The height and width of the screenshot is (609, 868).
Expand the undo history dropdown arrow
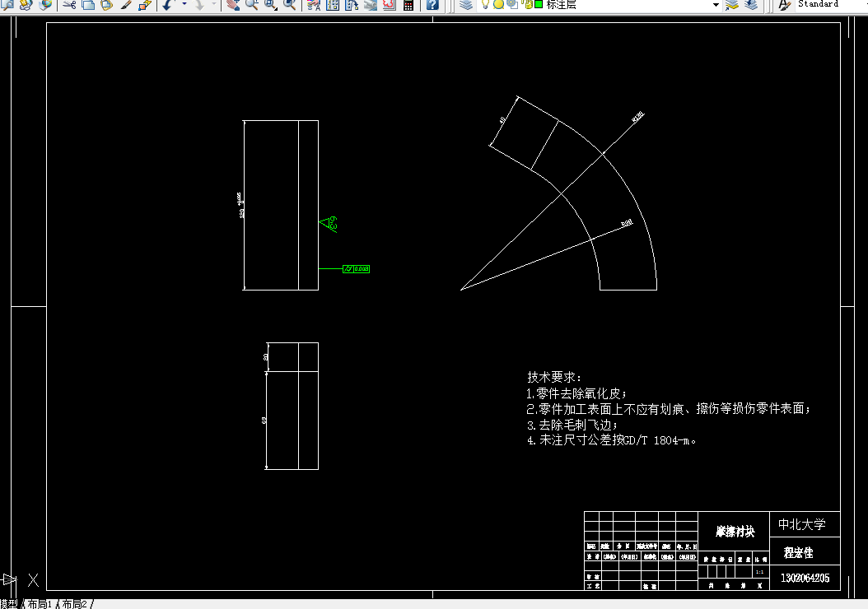pos(184,4)
